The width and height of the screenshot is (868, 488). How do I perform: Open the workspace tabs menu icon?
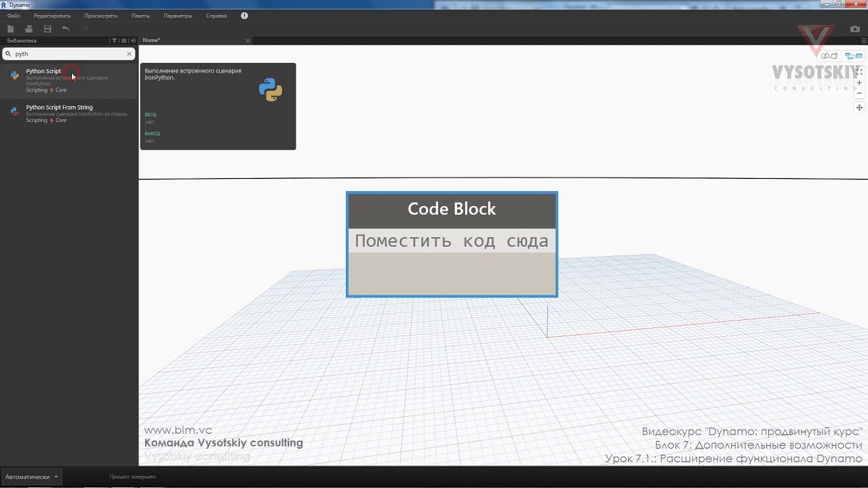(x=863, y=41)
